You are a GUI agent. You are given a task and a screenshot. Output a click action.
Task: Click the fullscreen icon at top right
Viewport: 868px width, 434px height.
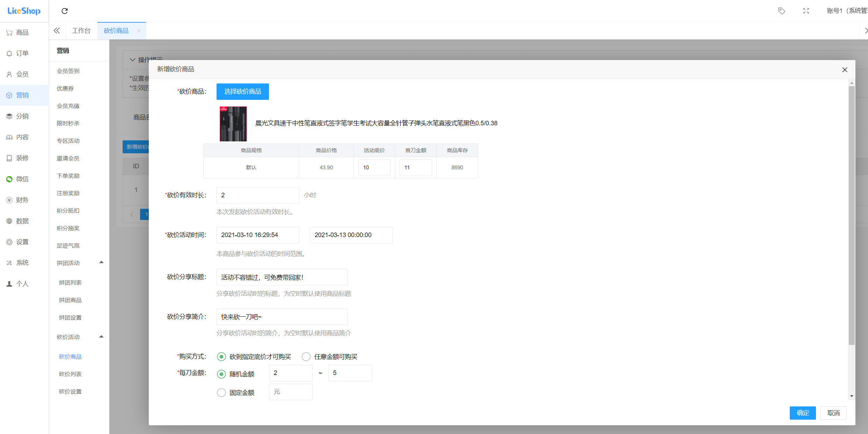click(806, 11)
